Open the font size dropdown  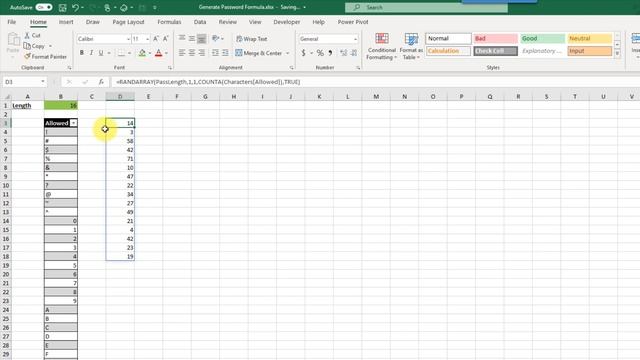pos(147,39)
